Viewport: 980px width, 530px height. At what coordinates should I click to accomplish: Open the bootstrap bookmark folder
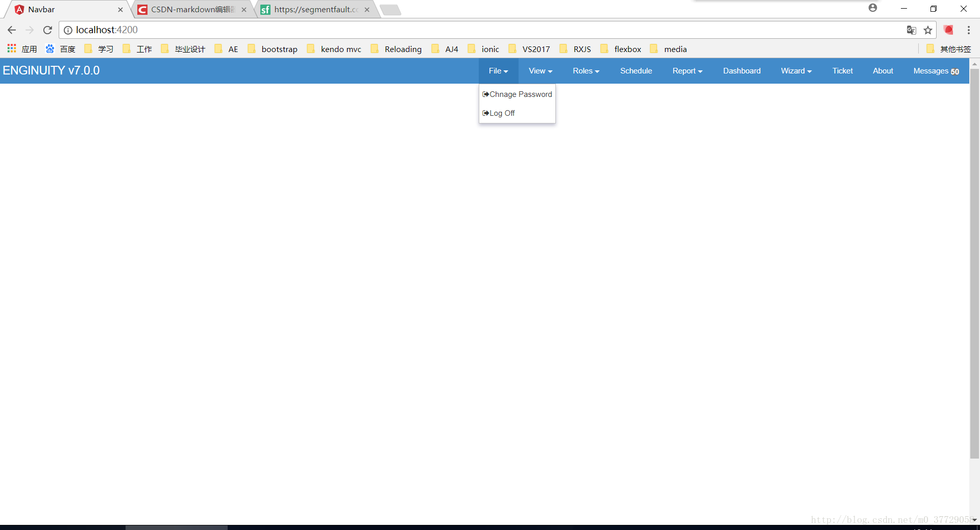(273, 49)
